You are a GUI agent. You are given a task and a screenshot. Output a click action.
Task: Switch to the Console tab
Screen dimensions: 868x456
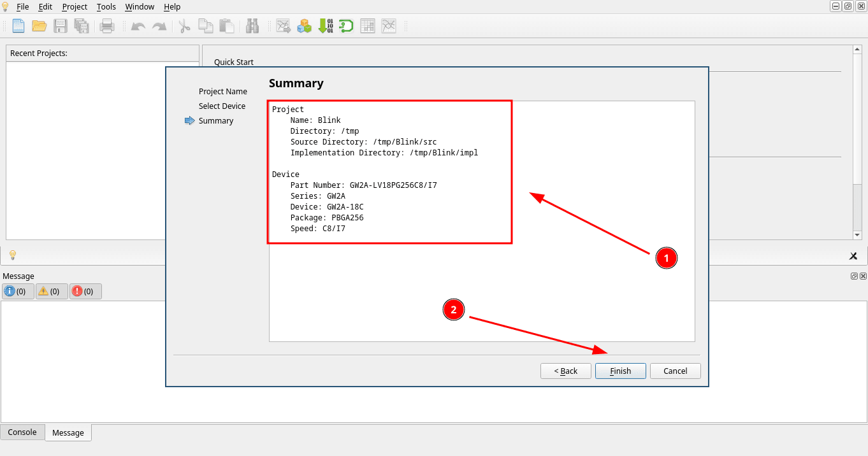point(22,432)
